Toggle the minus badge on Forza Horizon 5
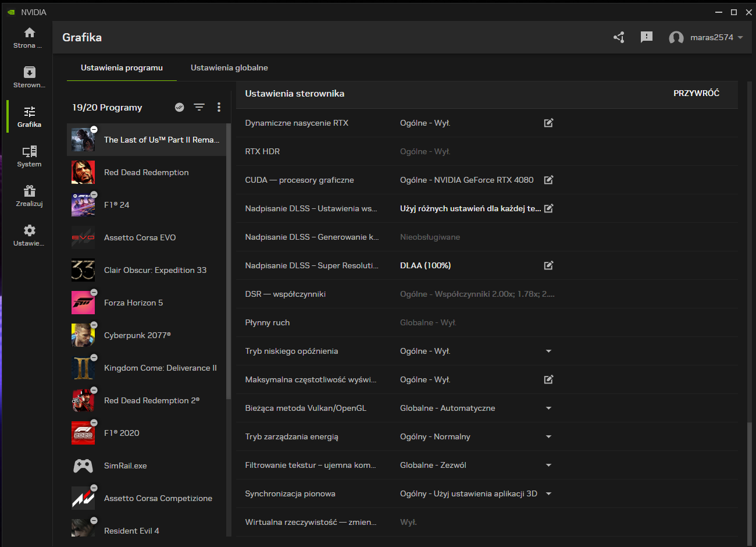The image size is (756, 547). point(94,293)
